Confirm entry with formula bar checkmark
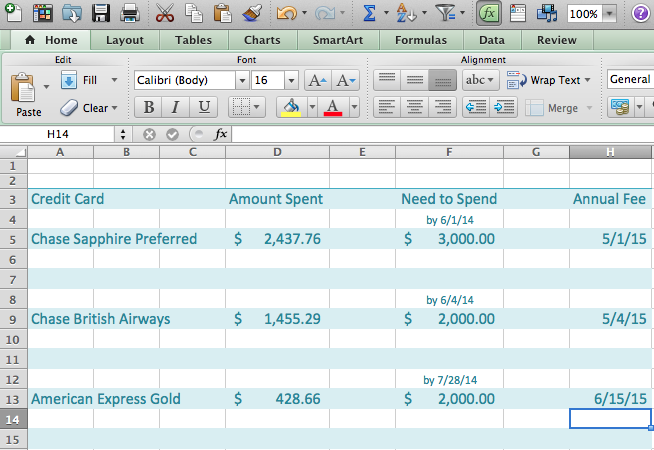 tap(172, 134)
